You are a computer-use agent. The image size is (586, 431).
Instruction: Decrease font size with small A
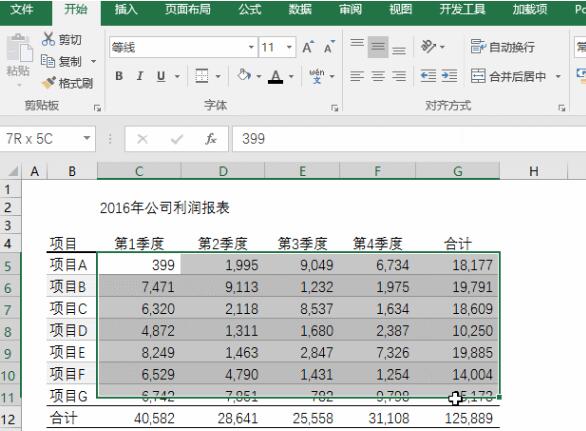pyautogui.click(x=329, y=47)
